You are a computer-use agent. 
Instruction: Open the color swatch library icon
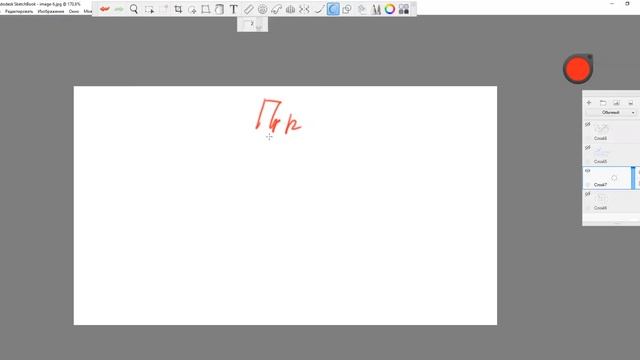pos(404,9)
